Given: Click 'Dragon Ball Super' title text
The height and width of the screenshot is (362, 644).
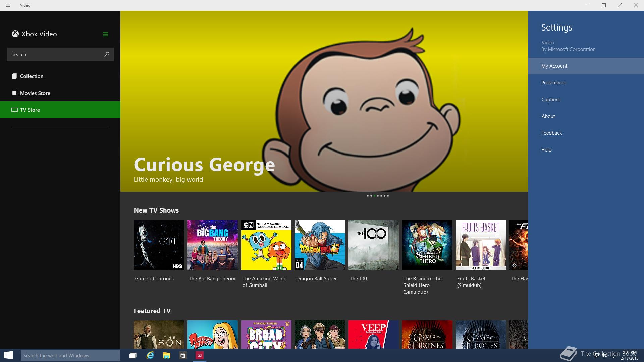Looking at the screenshot, I should [316, 279].
